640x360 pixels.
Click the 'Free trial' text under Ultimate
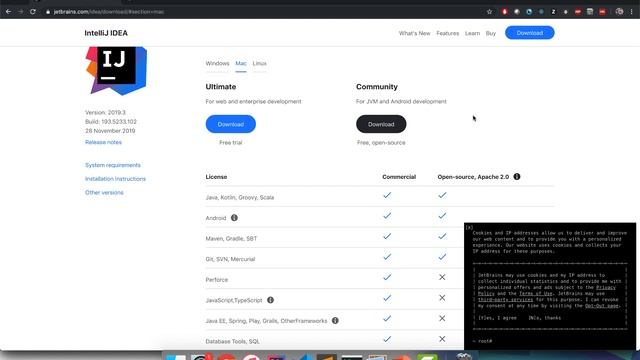coord(231,142)
